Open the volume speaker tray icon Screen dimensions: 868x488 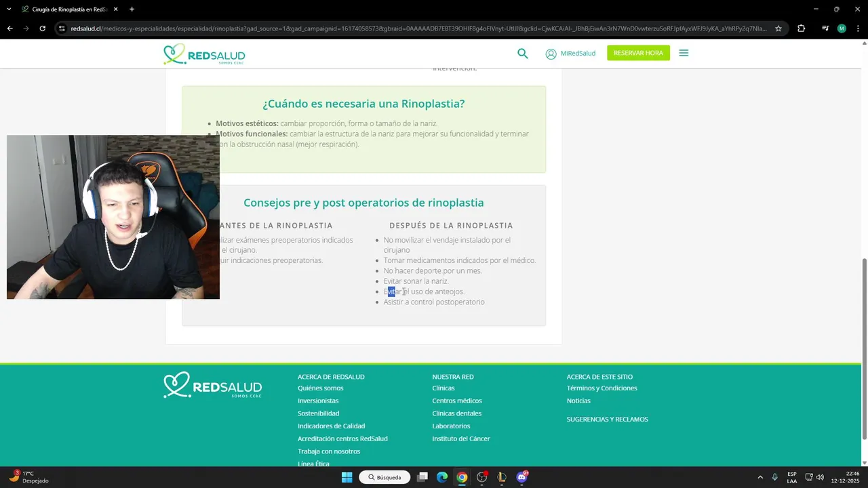coord(820,477)
